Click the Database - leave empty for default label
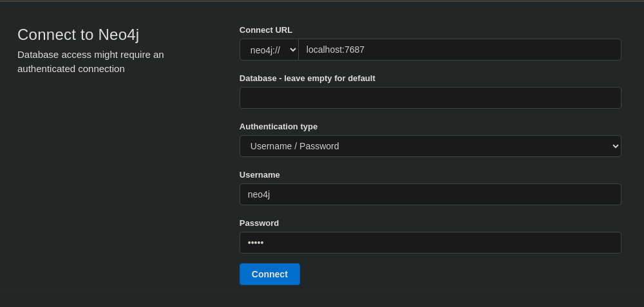 coord(307,78)
